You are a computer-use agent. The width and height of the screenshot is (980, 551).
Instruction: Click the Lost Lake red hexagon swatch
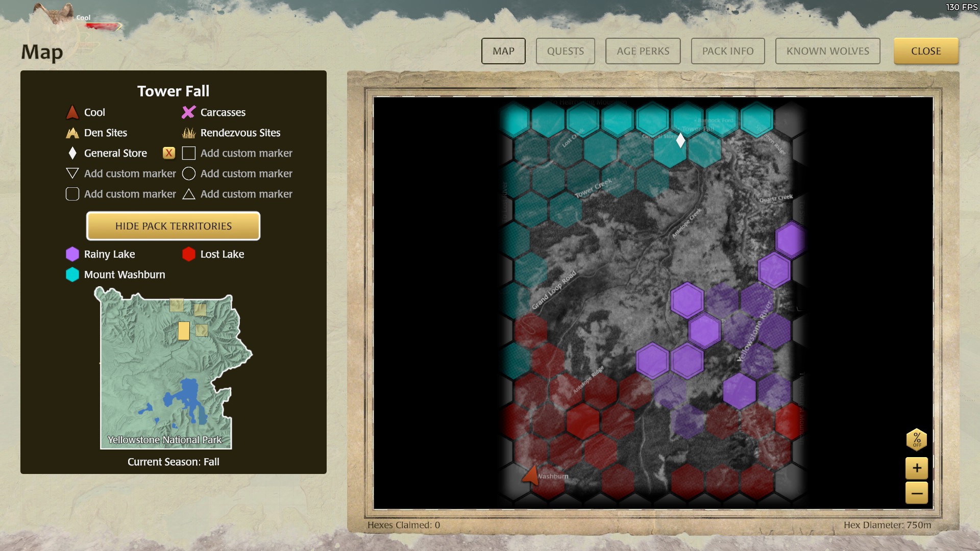(189, 254)
